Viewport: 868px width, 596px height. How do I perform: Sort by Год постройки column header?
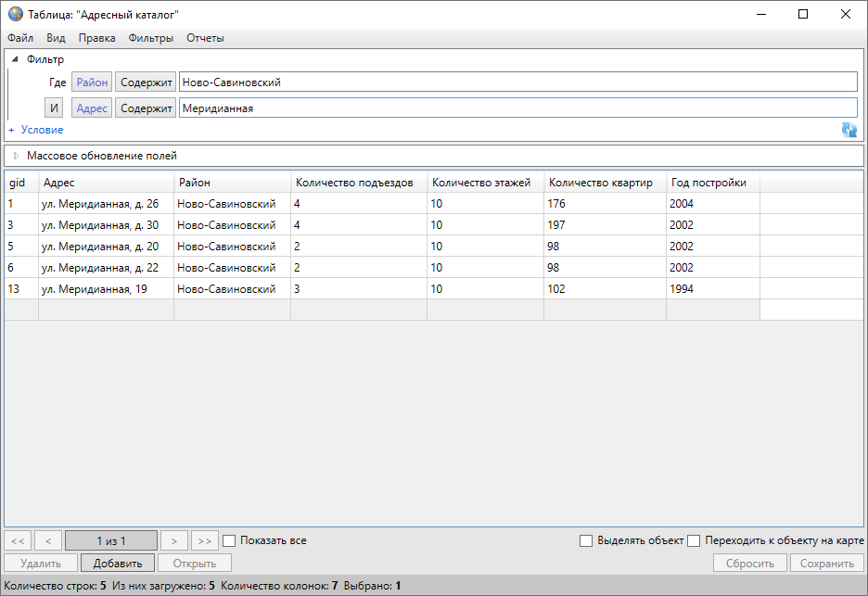tap(708, 183)
